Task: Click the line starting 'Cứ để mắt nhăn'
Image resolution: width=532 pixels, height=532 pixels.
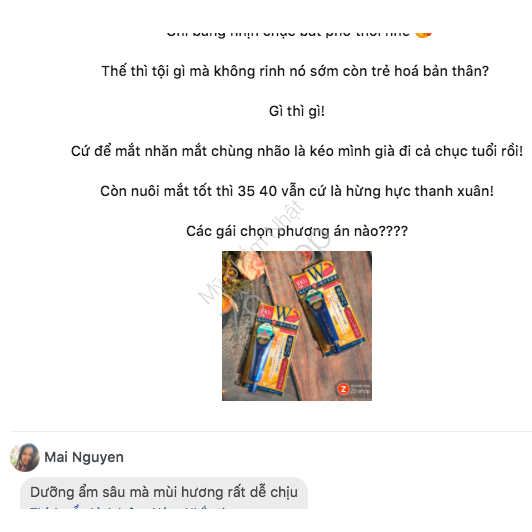Action: (x=297, y=151)
